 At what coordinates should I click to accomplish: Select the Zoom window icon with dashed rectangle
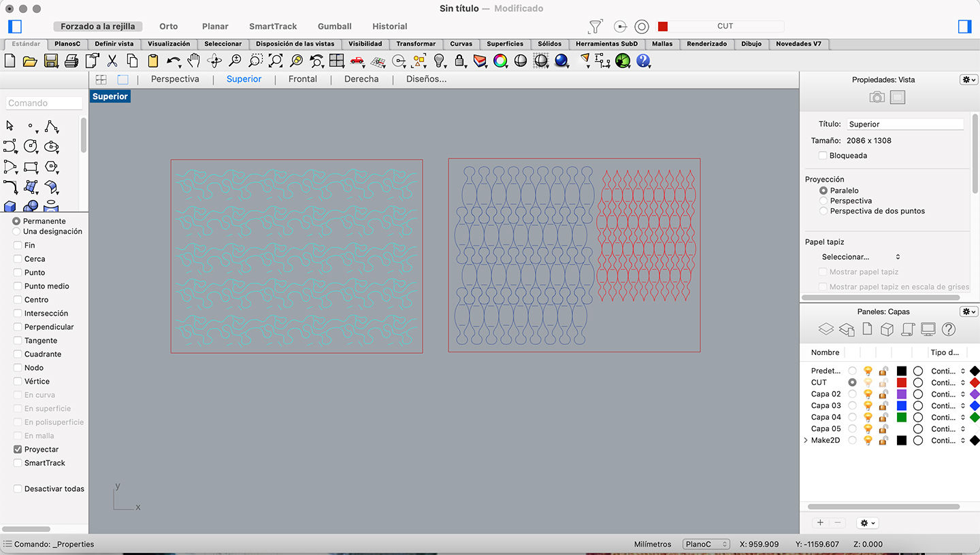point(255,61)
